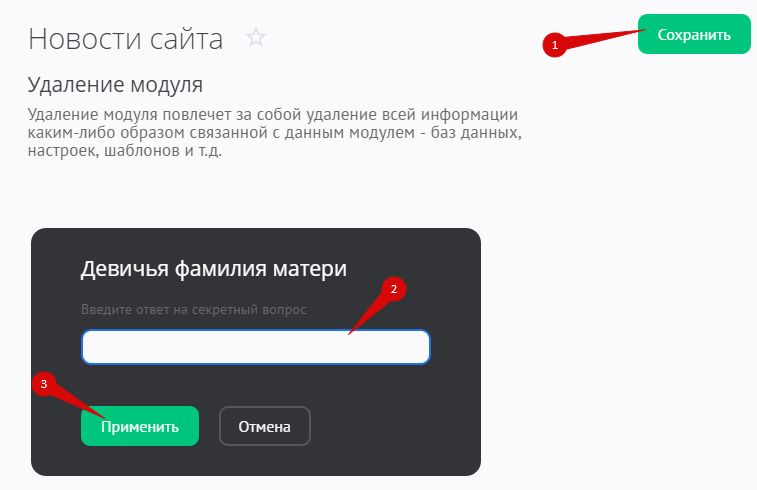Viewport: 757px width, 490px height.
Task: Click the green Сохранить button
Action: point(694,34)
